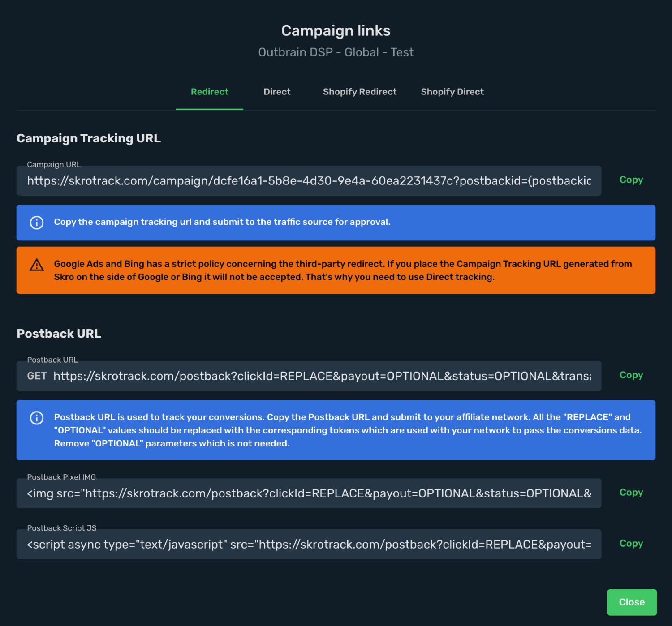Focus the Postback Pixel IMG field
The height and width of the screenshot is (626, 672).
309,493
